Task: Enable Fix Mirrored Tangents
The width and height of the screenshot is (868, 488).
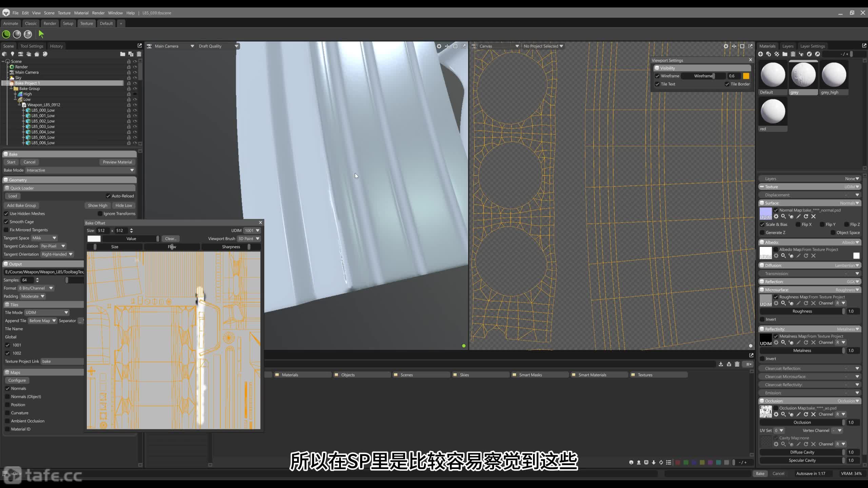Action: (6, 230)
